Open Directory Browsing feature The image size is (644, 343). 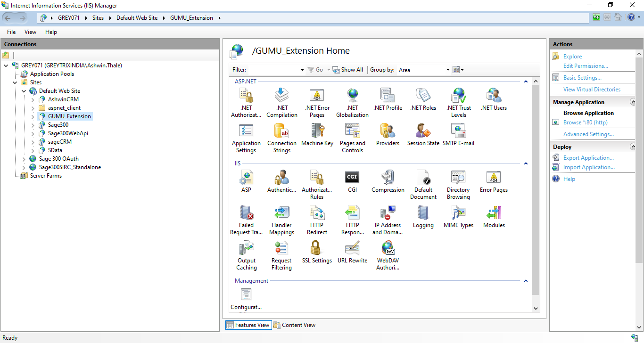458,185
